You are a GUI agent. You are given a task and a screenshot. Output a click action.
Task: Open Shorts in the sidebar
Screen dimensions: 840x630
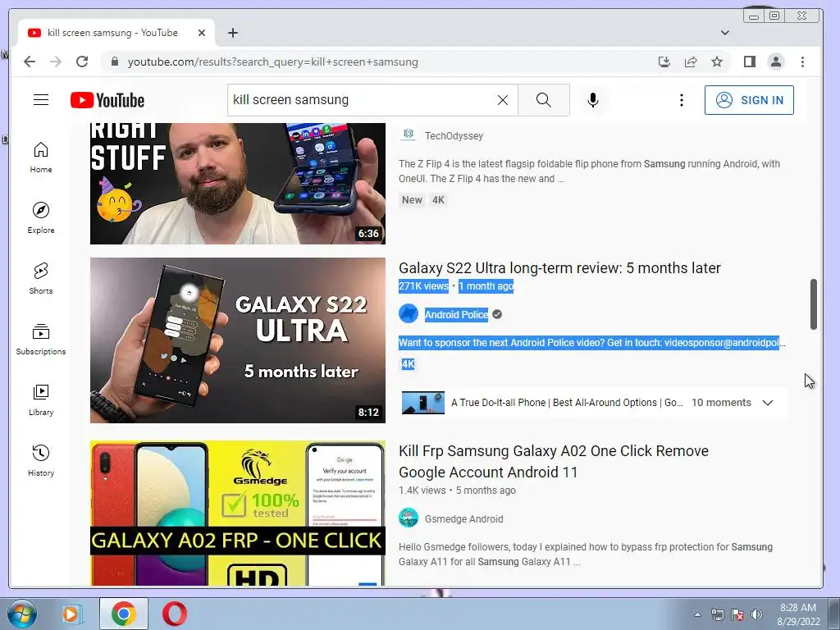pos(41,279)
